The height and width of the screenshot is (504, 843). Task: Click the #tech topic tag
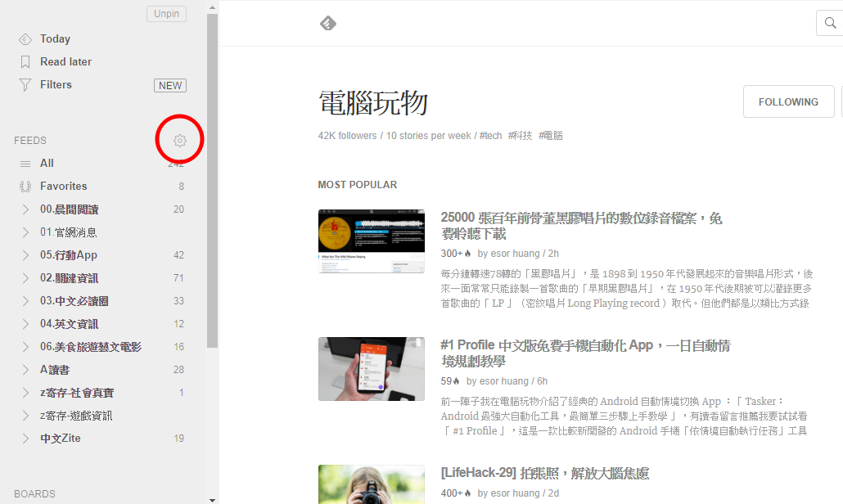tap(490, 135)
